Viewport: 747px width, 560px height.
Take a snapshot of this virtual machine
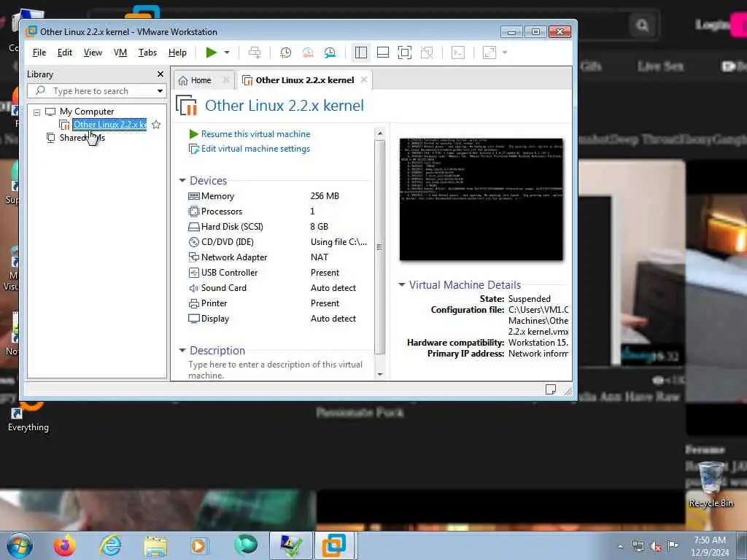click(x=285, y=52)
